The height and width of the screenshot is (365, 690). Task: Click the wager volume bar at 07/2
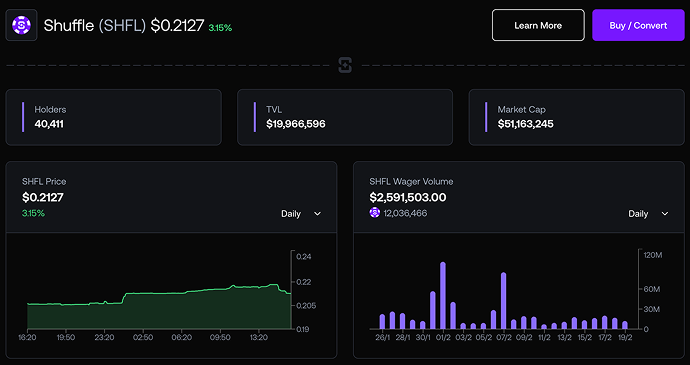(503, 301)
